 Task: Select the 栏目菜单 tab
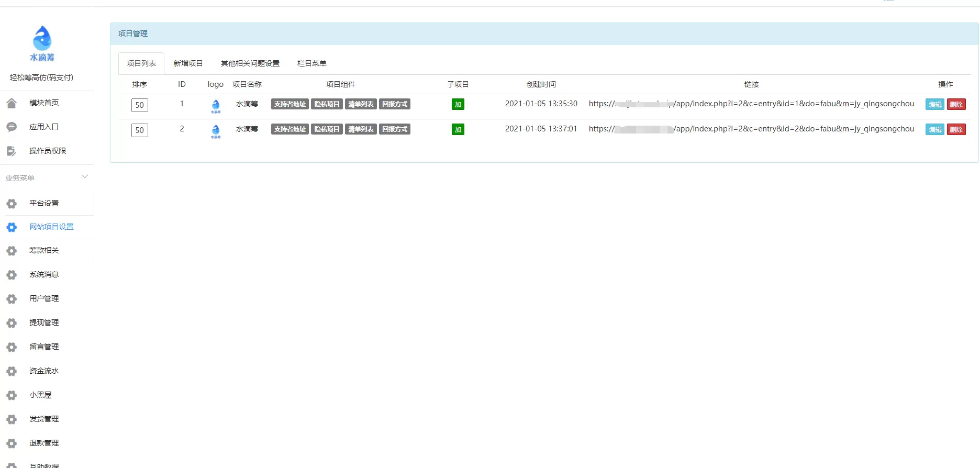311,63
